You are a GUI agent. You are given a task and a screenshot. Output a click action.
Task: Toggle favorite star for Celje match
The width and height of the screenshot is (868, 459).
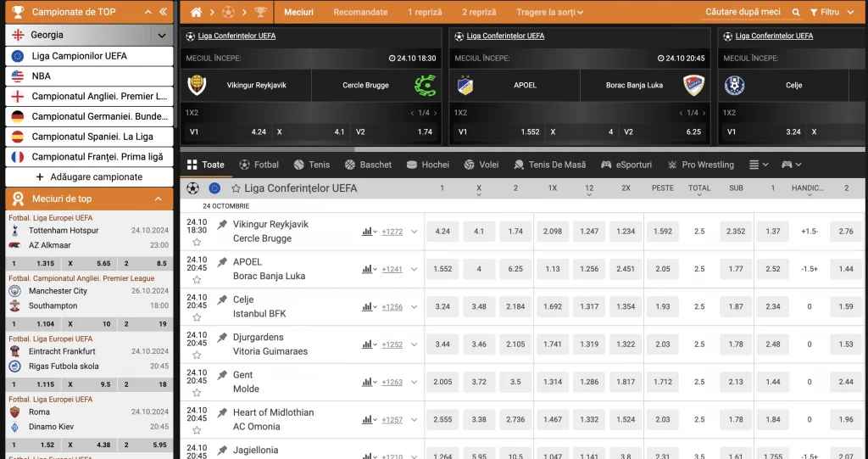[x=197, y=317]
